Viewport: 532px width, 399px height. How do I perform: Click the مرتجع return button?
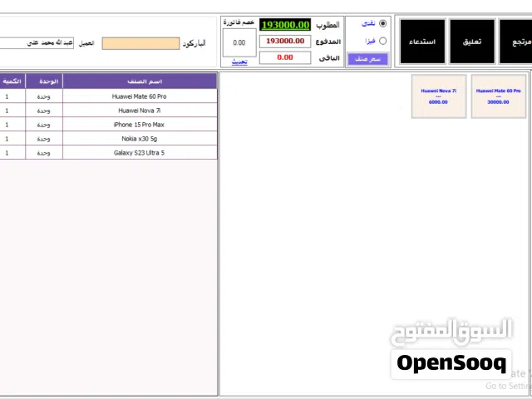[515, 42]
